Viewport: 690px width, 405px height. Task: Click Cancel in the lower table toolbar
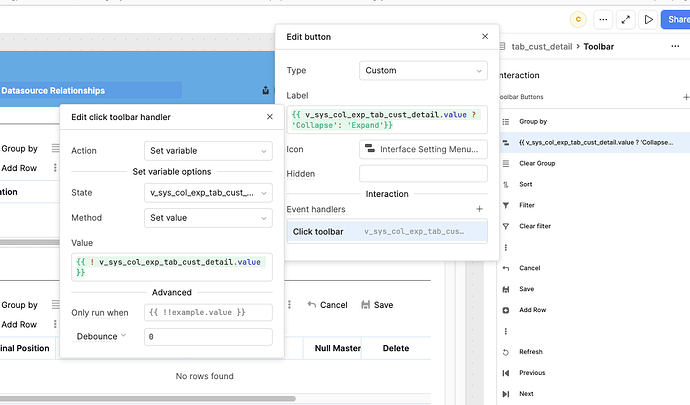(x=328, y=305)
